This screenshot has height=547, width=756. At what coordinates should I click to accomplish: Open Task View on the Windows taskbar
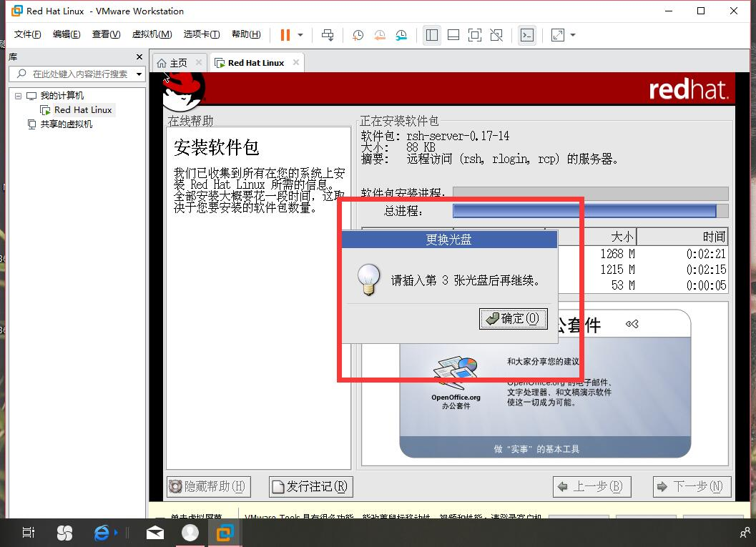[x=29, y=533]
